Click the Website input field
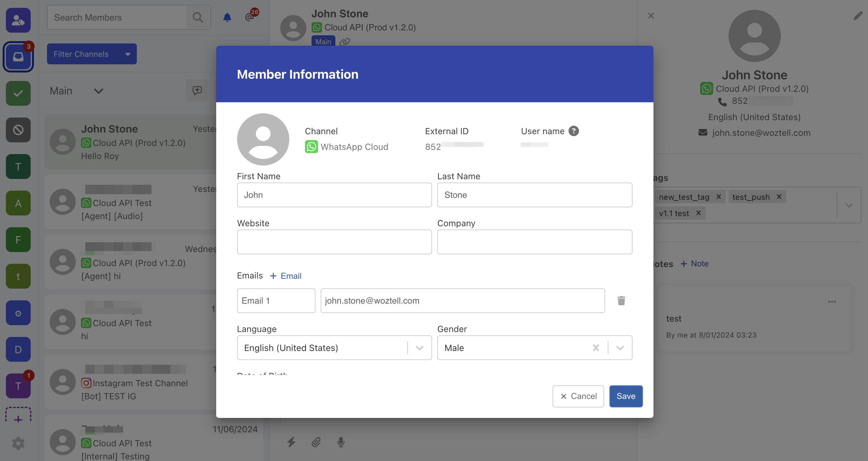 (x=334, y=242)
